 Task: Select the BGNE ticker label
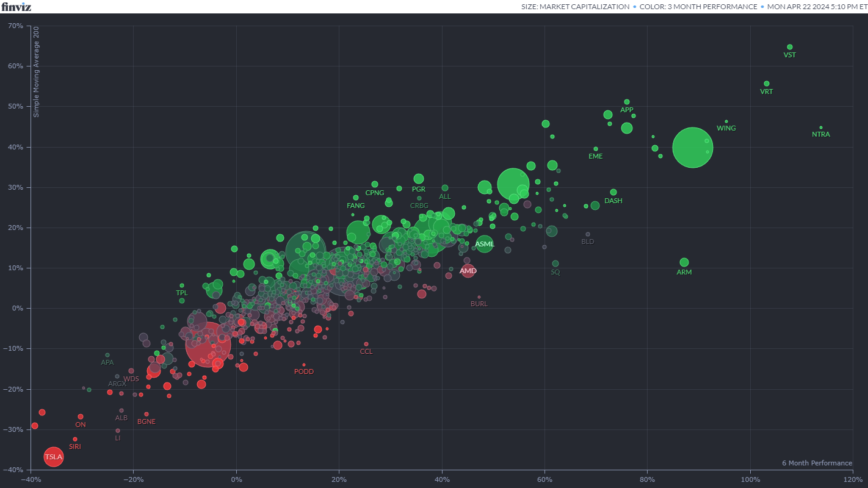[146, 422]
